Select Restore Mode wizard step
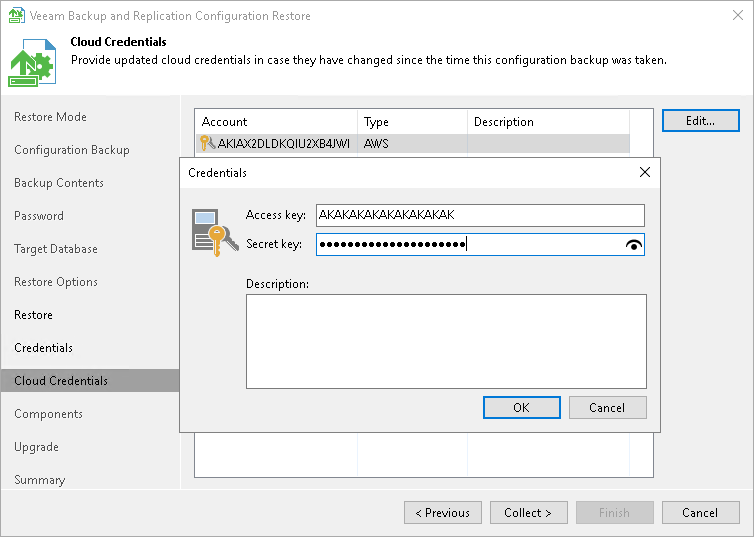The image size is (754, 537). click(50, 117)
